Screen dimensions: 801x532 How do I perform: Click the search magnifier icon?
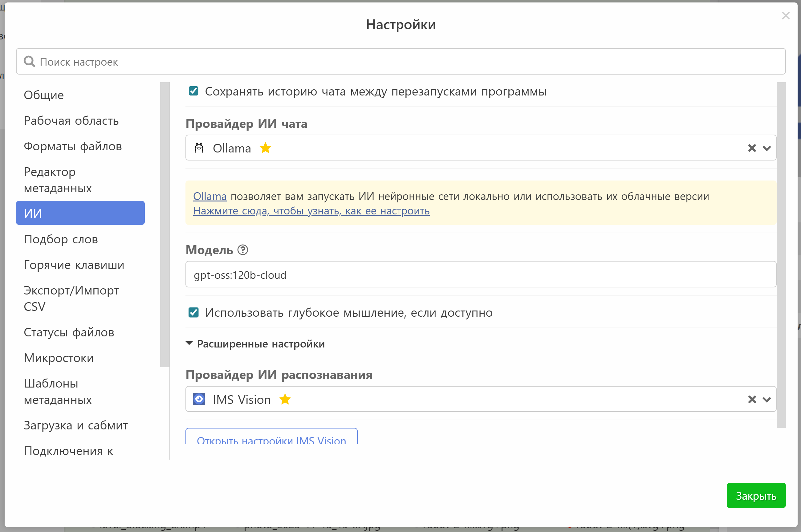[x=30, y=61]
